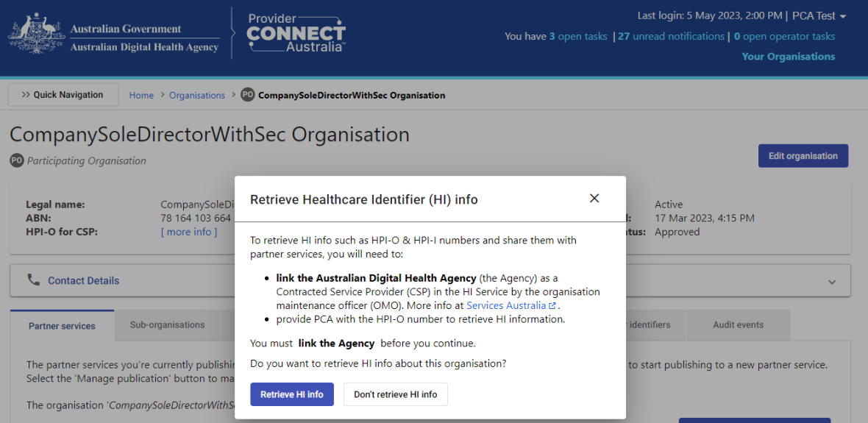Expand the Contact Details section chevron

point(832,282)
